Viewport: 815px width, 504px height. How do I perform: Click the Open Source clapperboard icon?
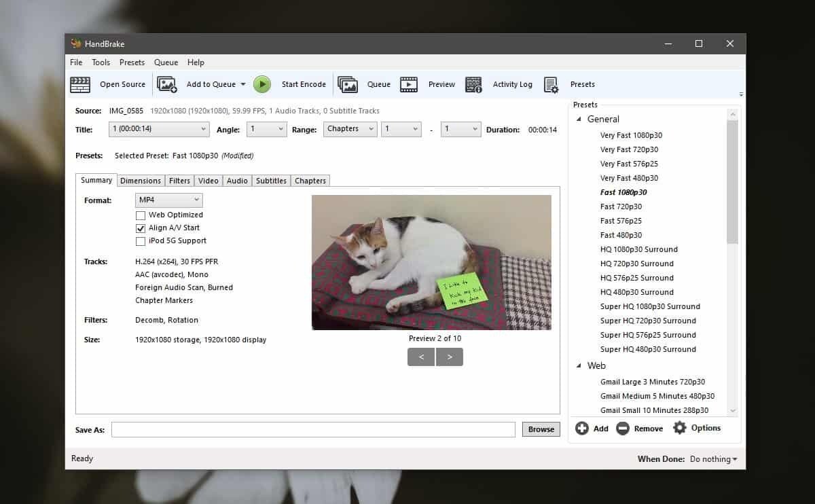80,84
